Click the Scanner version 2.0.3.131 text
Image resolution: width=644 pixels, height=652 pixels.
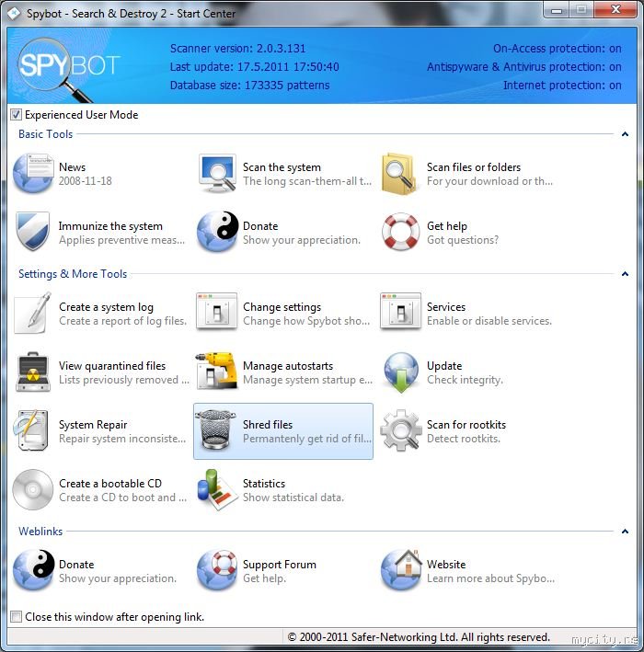(237, 49)
